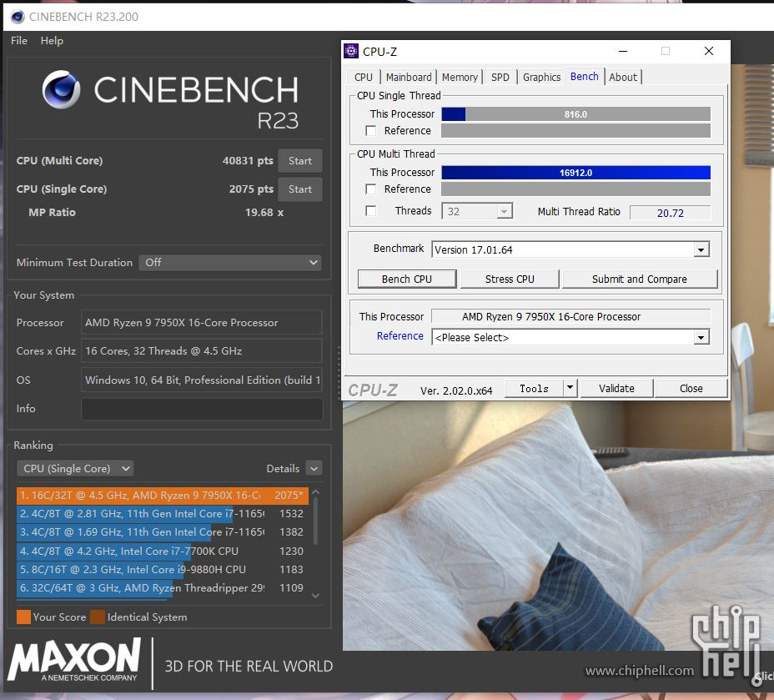Start the CPU (Multi Core) test
This screenshot has width=774, height=700.
point(300,161)
